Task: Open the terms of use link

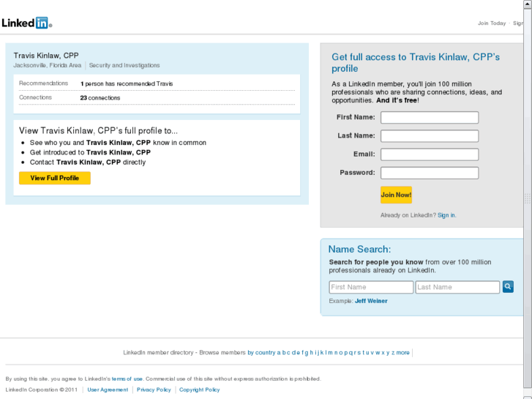Action: tap(127, 379)
